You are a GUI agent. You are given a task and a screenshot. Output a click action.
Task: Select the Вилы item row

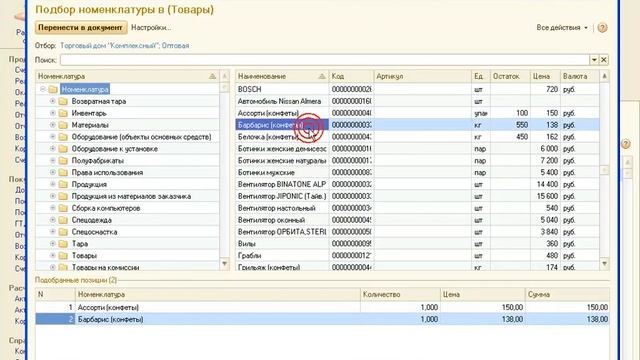coord(417,244)
